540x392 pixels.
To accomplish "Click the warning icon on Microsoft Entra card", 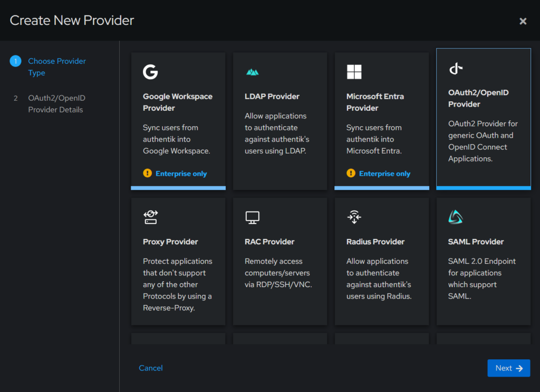I will click(x=351, y=173).
